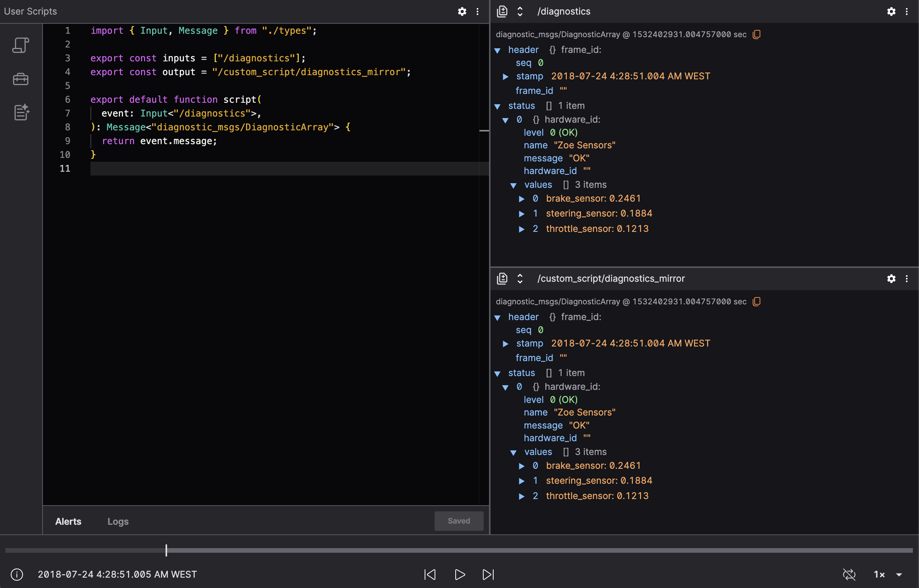The height and width of the screenshot is (588, 919).
Task: Seek forward with the next-frame button
Action: coord(488,575)
